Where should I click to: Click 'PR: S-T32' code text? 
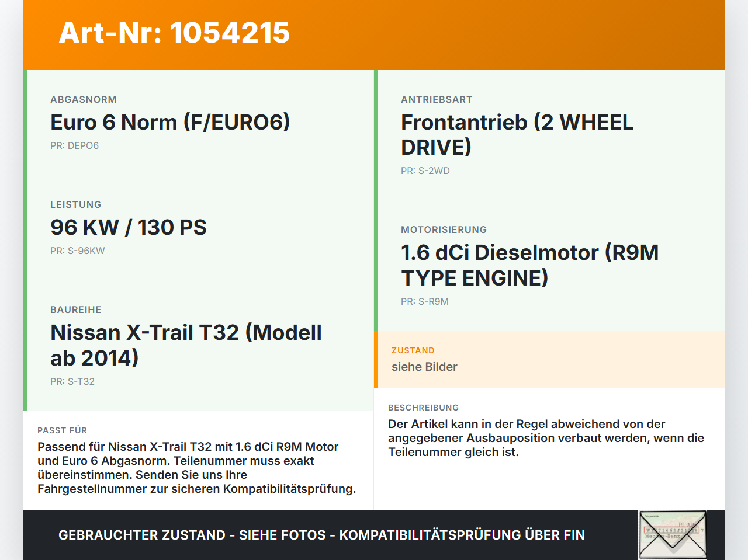(72, 382)
